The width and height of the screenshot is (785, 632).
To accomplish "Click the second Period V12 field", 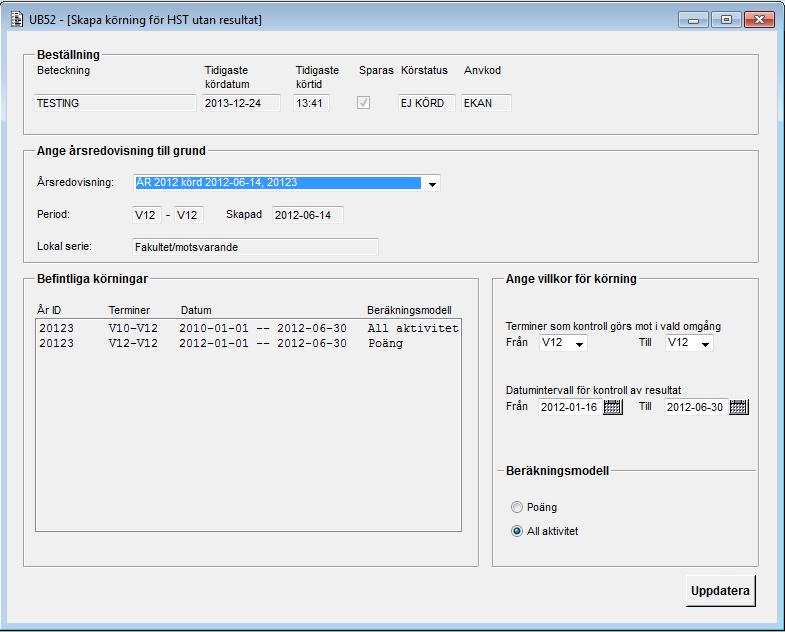I will (x=189, y=215).
